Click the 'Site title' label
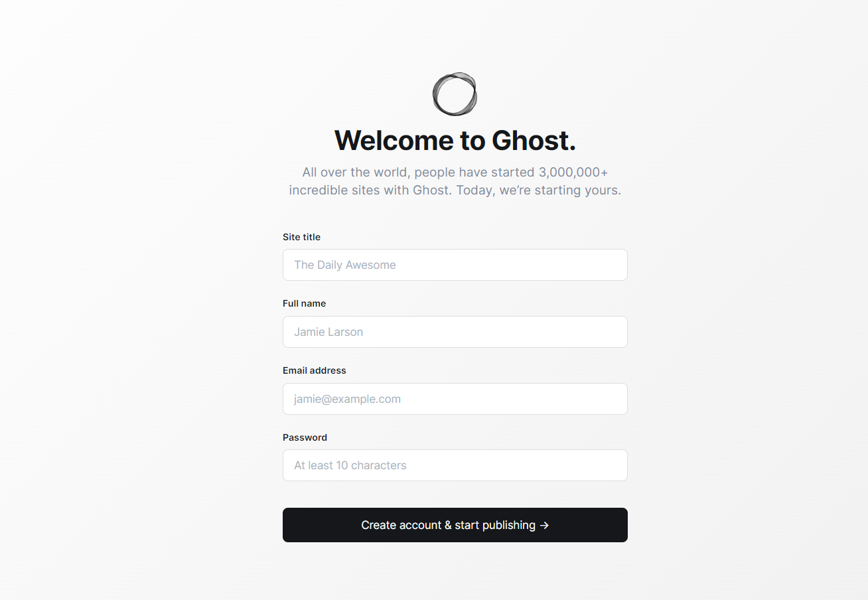This screenshot has height=600, width=868. click(301, 237)
